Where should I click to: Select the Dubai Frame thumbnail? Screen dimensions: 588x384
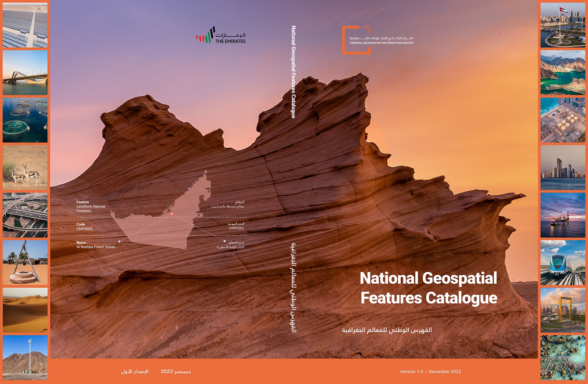tap(563, 310)
